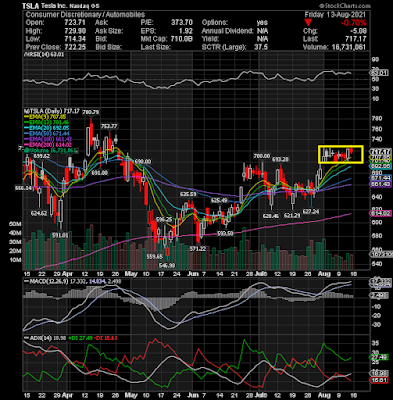Click the 591.01 low price label
Screen dimensions: 393x400
[x=60, y=235]
